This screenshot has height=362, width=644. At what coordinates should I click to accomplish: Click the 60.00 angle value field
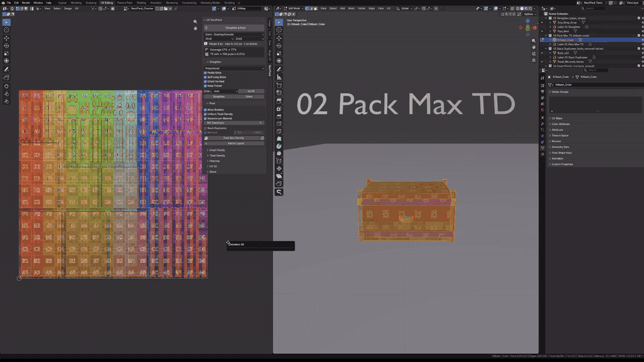(252, 91)
